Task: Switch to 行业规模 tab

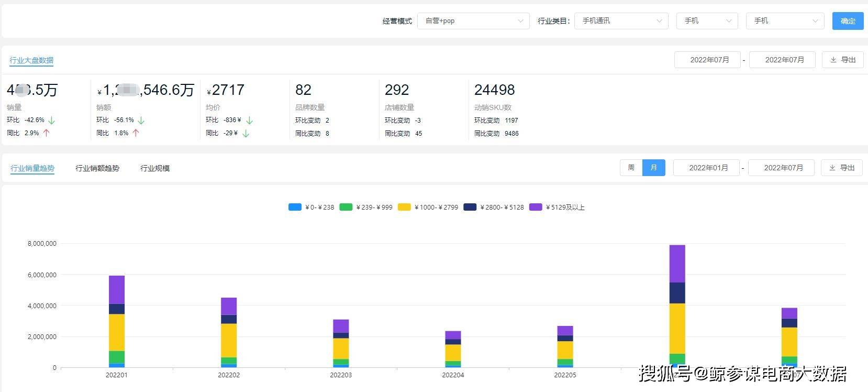Action: coord(155,168)
